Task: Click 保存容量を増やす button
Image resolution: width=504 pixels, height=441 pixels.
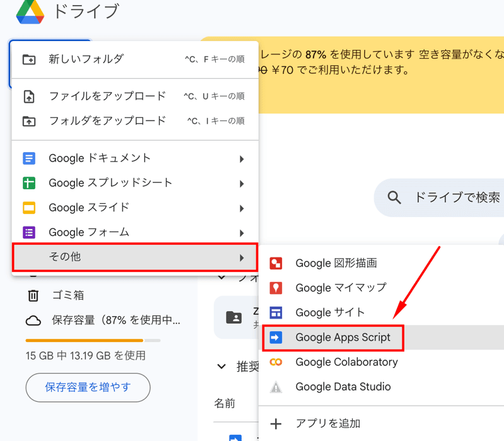Action: (x=88, y=387)
